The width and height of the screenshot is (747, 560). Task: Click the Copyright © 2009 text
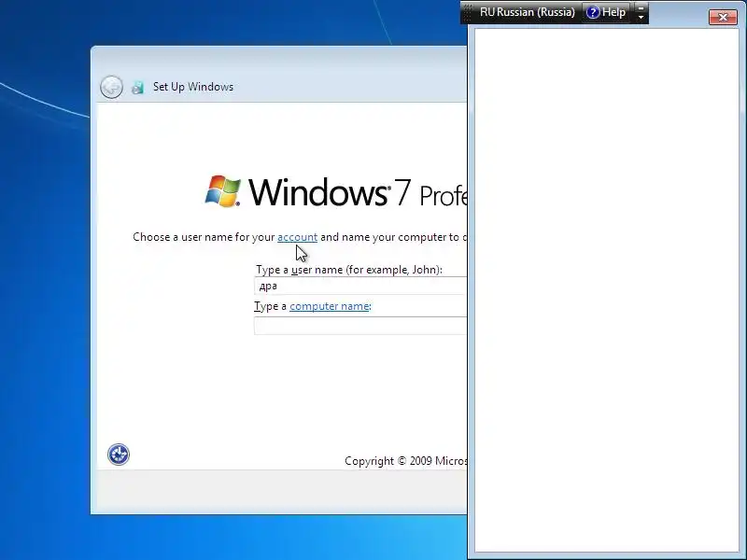(x=406, y=461)
